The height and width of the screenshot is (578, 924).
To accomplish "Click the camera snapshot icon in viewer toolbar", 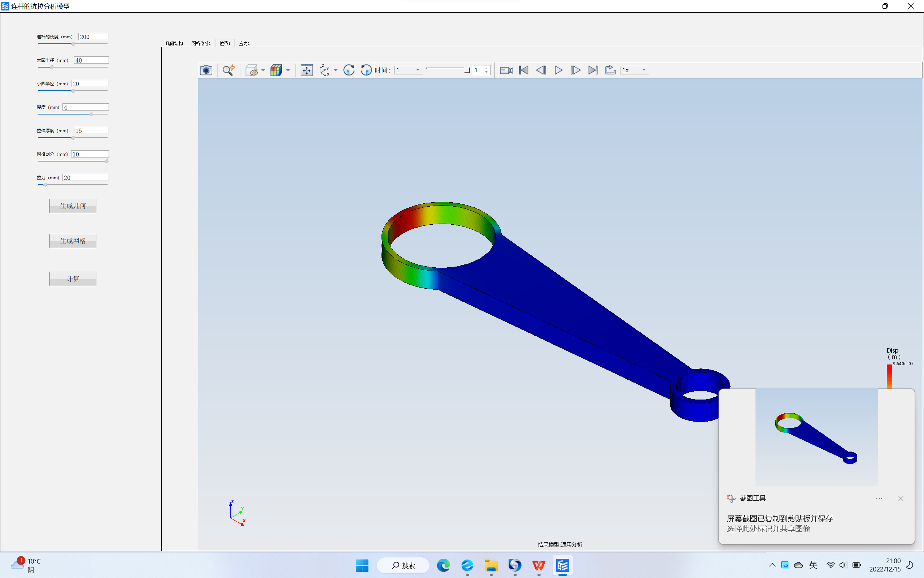I will 206,70.
